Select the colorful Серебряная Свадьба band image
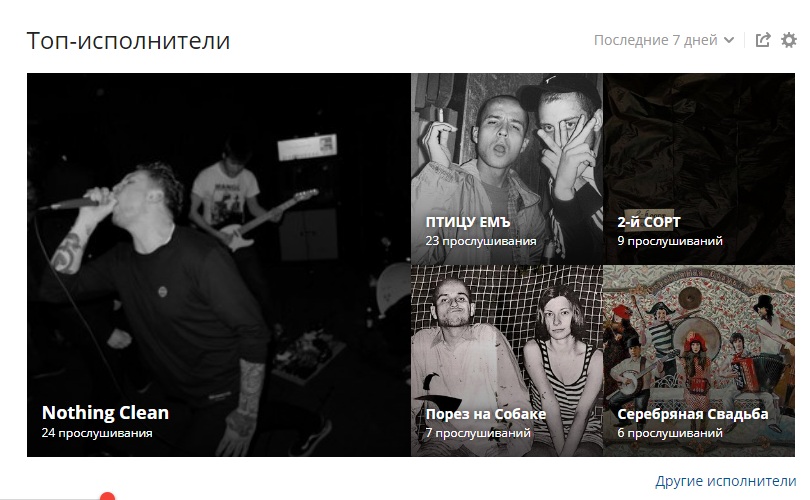 pyautogui.click(x=699, y=361)
